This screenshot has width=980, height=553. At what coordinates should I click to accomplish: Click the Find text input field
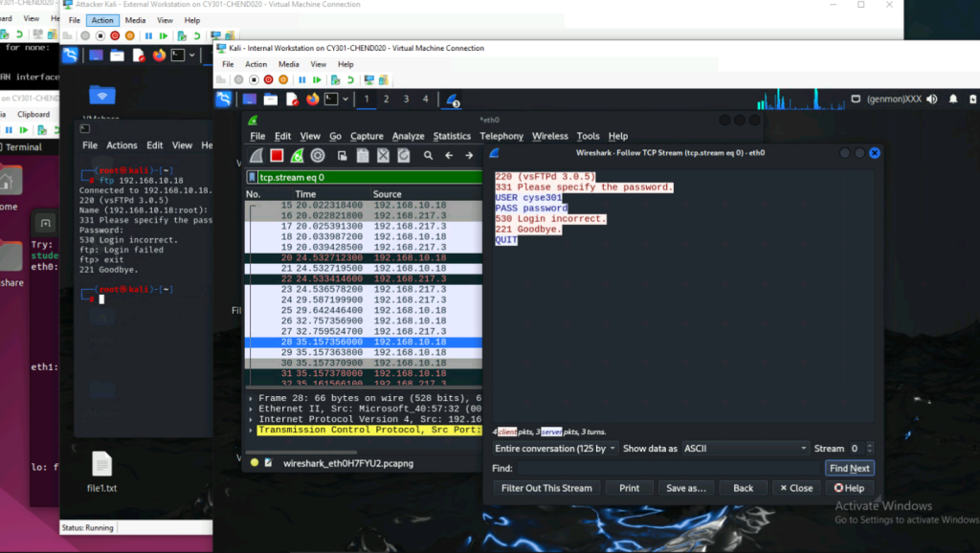click(667, 468)
